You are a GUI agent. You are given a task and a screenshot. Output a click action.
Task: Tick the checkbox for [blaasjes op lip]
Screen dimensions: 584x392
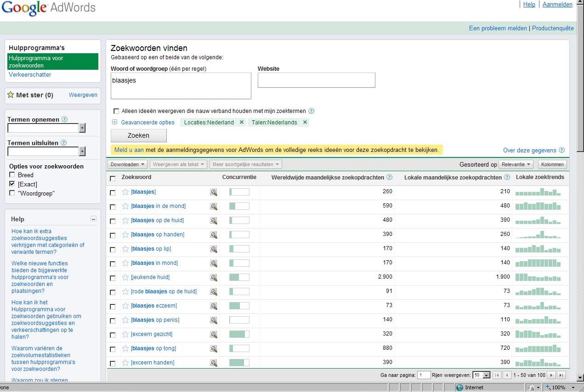click(113, 250)
